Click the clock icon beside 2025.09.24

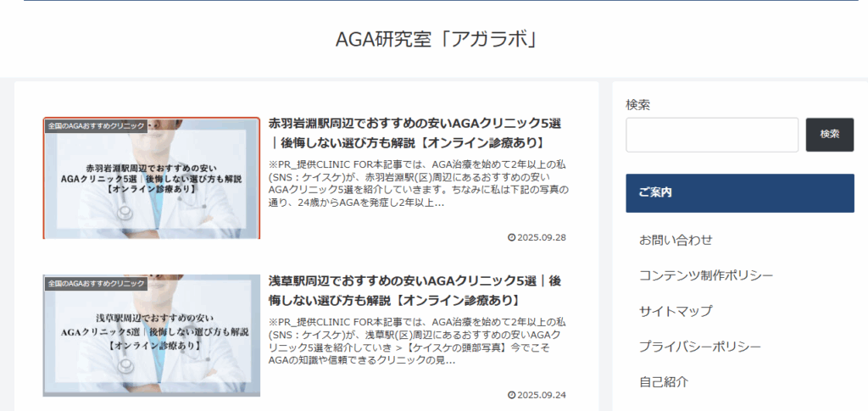point(511,395)
